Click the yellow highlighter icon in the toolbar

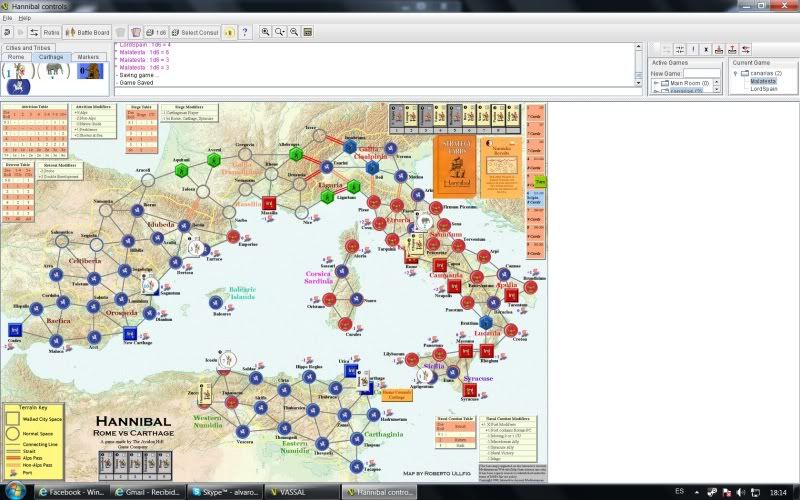[x=229, y=32]
